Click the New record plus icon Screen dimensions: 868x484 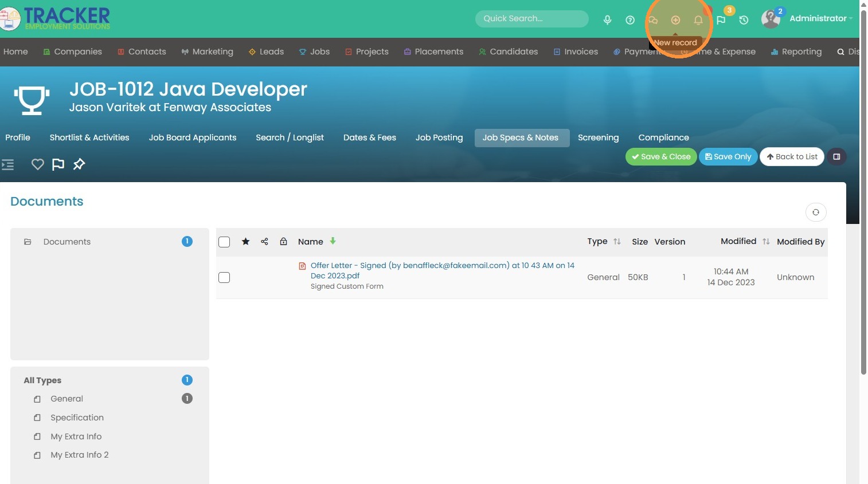tap(675, 20)
